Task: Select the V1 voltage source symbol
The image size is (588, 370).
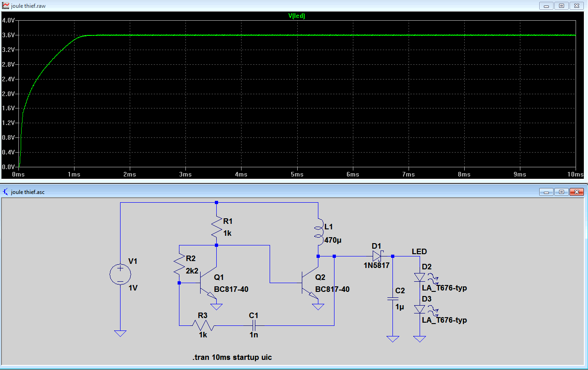Action: point(120,275)
